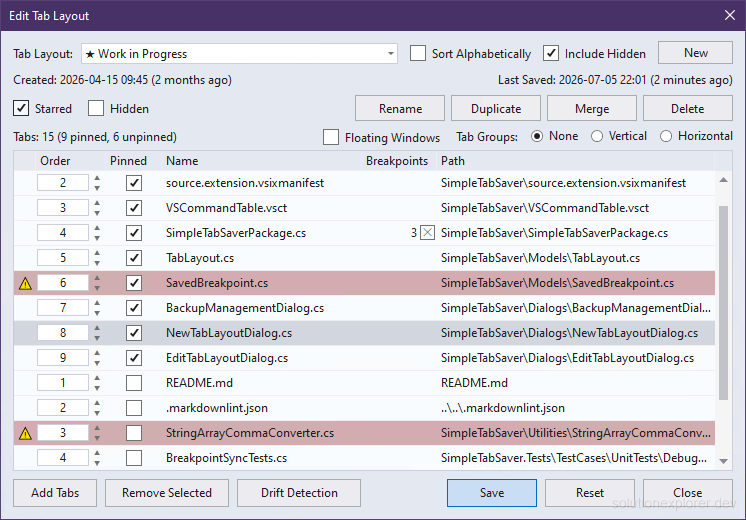
Task: Uncheck the Starred checkbox
Action: tap(21, 108)
